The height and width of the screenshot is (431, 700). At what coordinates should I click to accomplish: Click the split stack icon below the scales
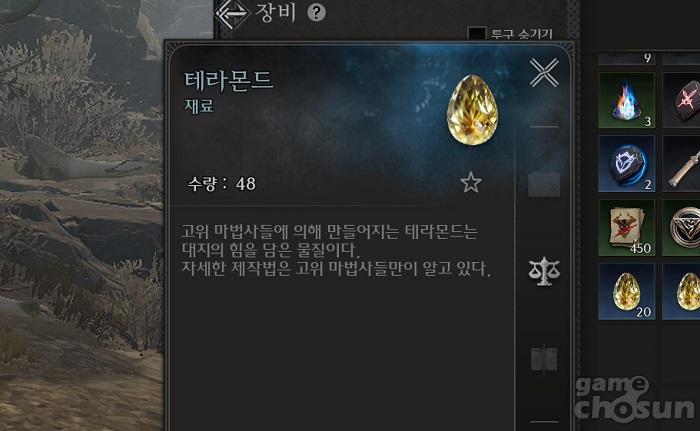[x=544, y=359]
